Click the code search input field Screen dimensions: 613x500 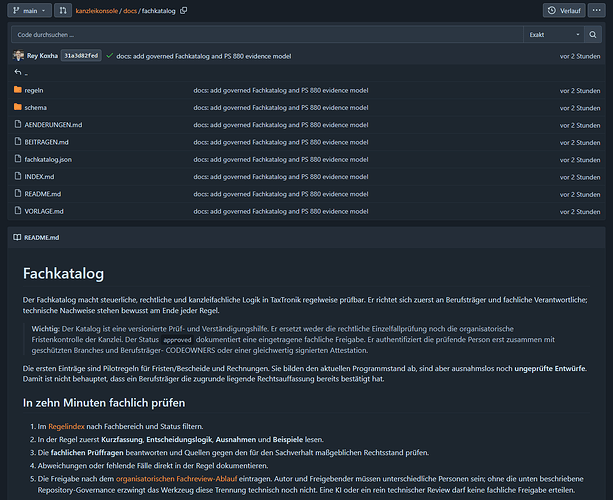point(267,35)
